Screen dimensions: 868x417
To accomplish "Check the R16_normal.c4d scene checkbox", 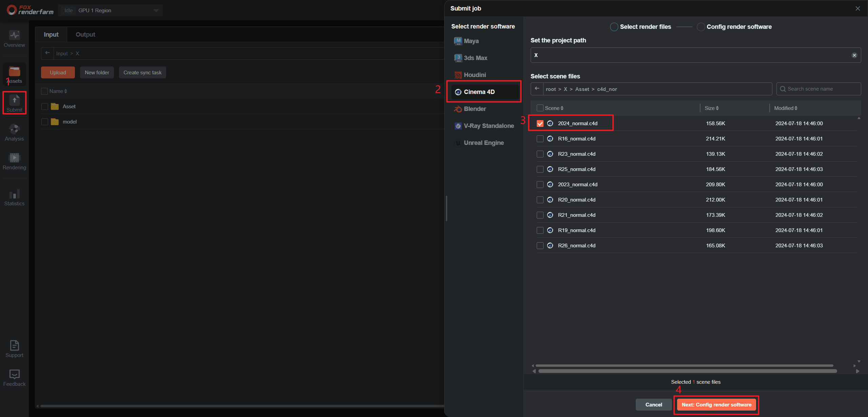I will [x=540, y=139].
